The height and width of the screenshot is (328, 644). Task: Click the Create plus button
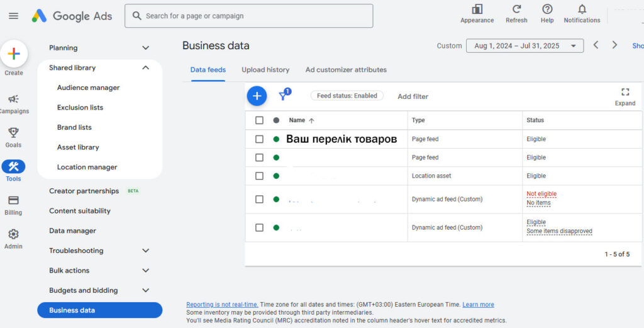point(14,54)
